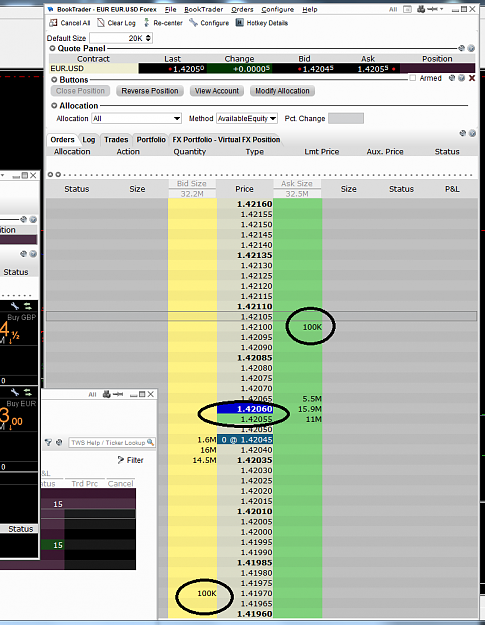The image size is (485, 625).
Task: Click the View Account button
Action: point(217,91)
